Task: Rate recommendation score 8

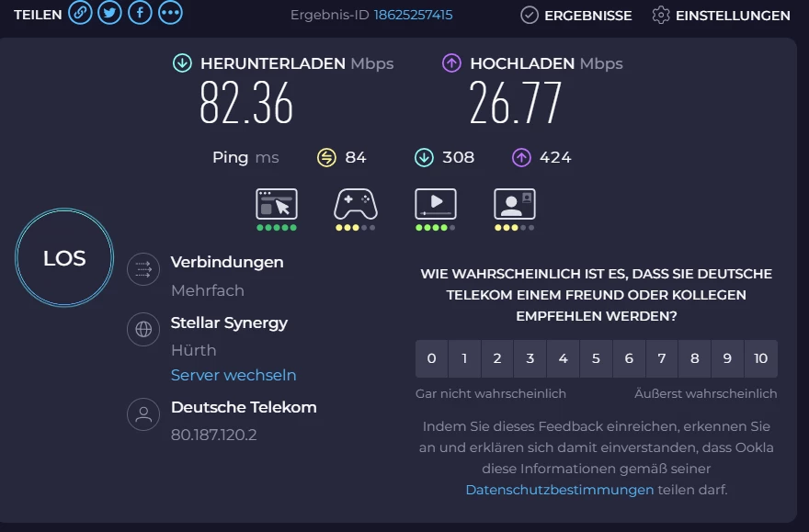Action: pyautogui.click(x=694, y=358)
